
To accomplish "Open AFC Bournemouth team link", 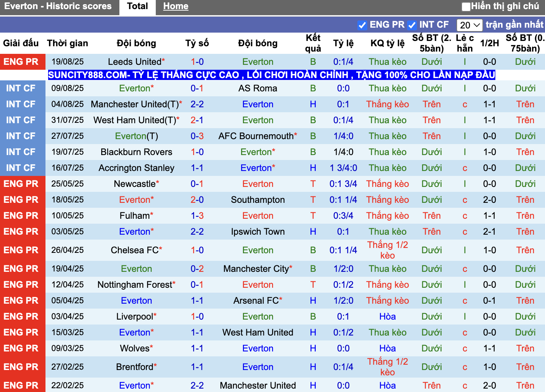I will 256,136.
